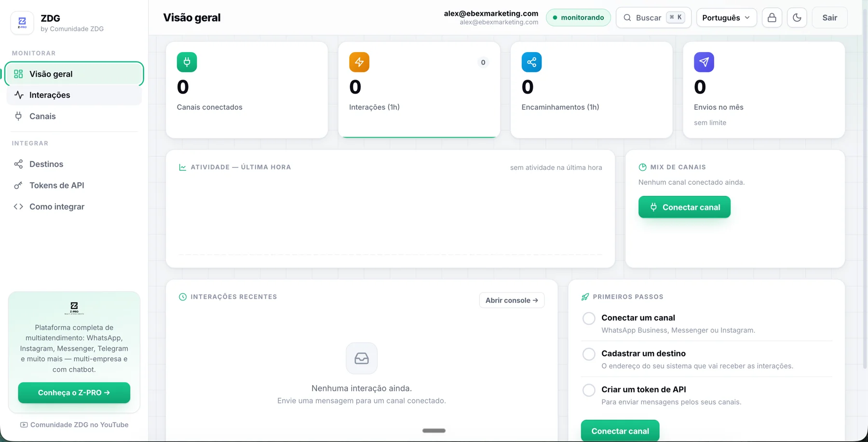Open Comunidade ZDG no YouTube link
Screen dimensions: 868x442
point(74,425)
